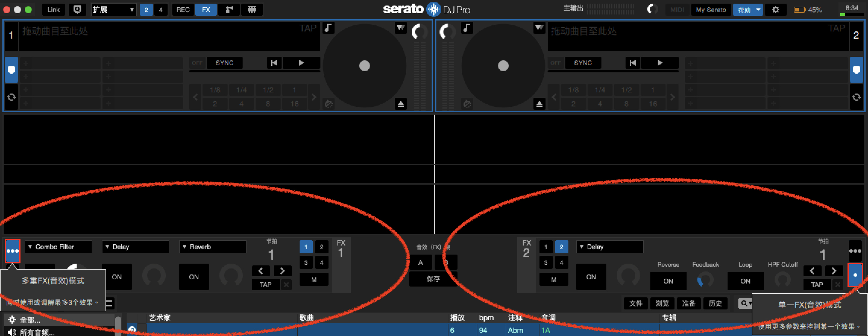Adjust the Feedback knob in FX 2
The image size is (868, 336).
click(705, 280)
